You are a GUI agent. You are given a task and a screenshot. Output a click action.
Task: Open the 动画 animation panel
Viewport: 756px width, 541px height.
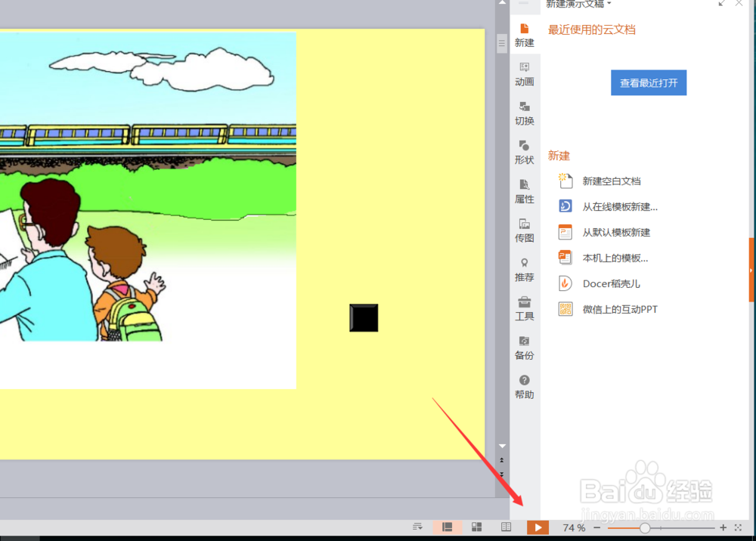524,74
